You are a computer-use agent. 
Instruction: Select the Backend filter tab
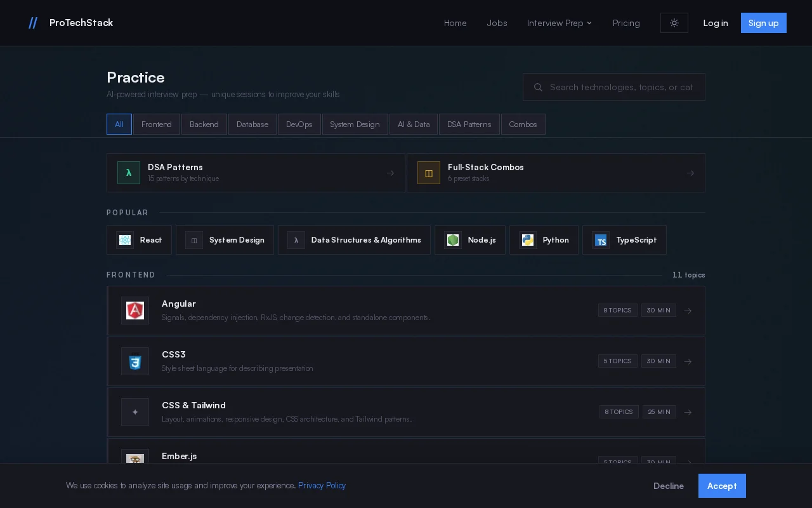click(x=204, y=124)
